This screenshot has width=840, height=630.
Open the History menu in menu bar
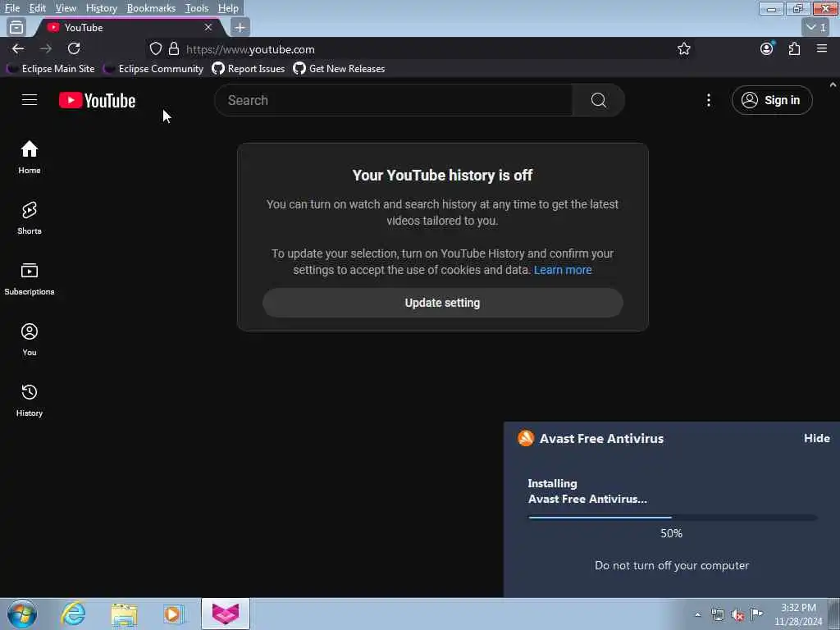point(101,8)
